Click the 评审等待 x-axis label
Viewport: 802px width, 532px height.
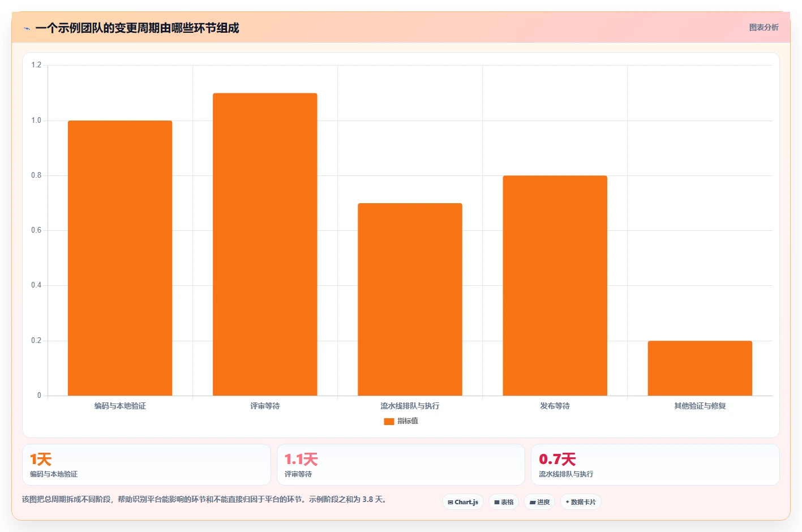[265, 406]
